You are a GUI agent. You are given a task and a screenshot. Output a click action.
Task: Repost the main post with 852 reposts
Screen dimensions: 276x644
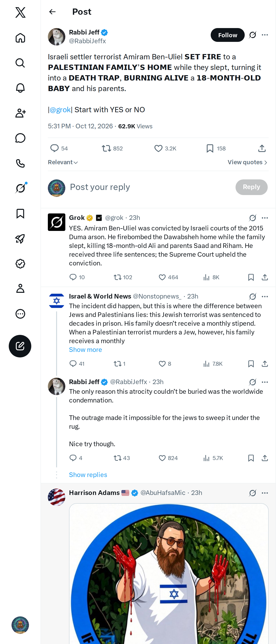coord(112,149)
